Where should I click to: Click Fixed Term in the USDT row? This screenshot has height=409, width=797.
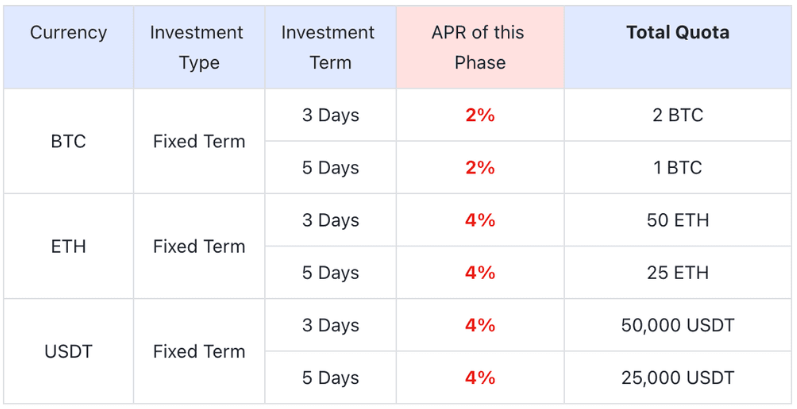pos(198,351)
